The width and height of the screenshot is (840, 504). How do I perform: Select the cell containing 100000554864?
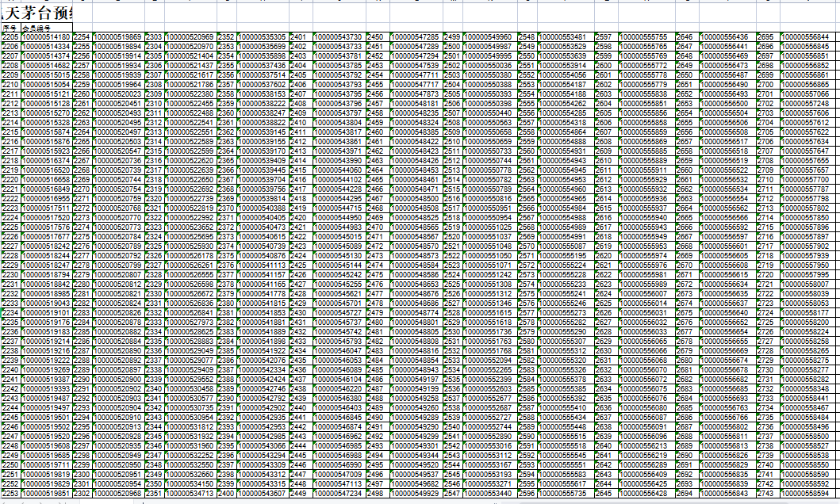pos(566,132)
